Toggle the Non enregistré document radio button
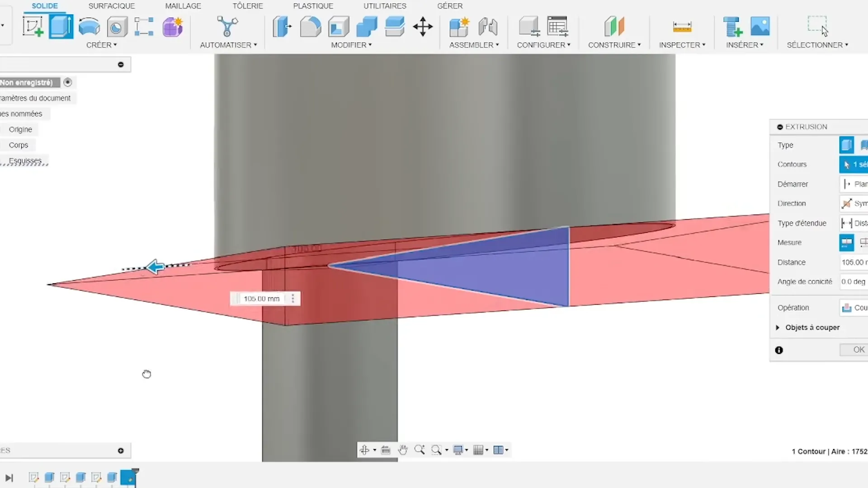868x488 pixels. click(68, 82)
